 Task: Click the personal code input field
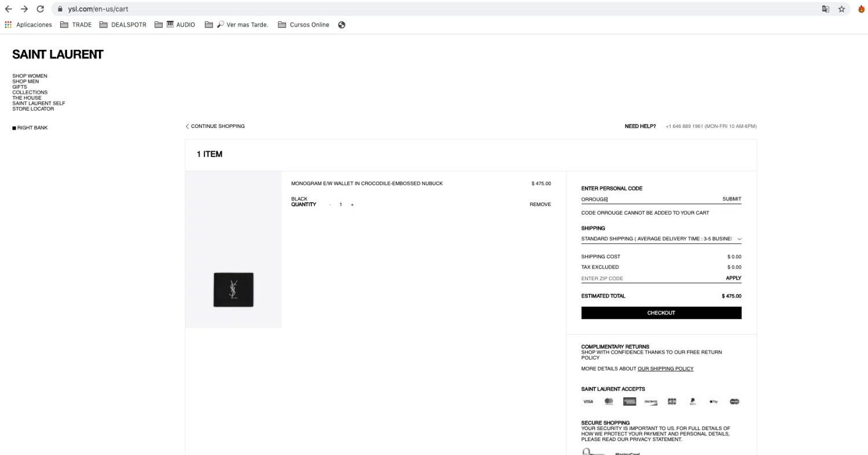tap(648, 199)
